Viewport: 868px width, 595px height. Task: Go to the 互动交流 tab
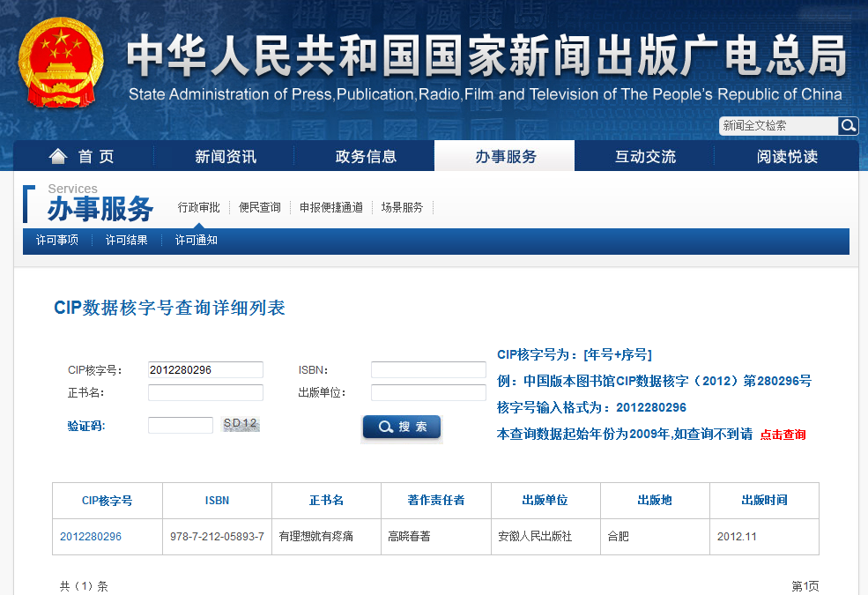(645, 157)
